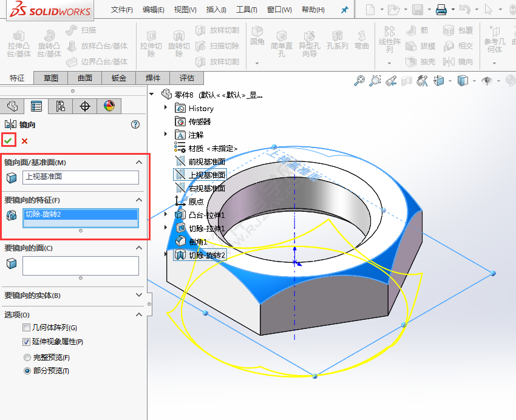Click the Hole Series tool
The height and width of the screenshot is (420, 516).
[338, 41]
